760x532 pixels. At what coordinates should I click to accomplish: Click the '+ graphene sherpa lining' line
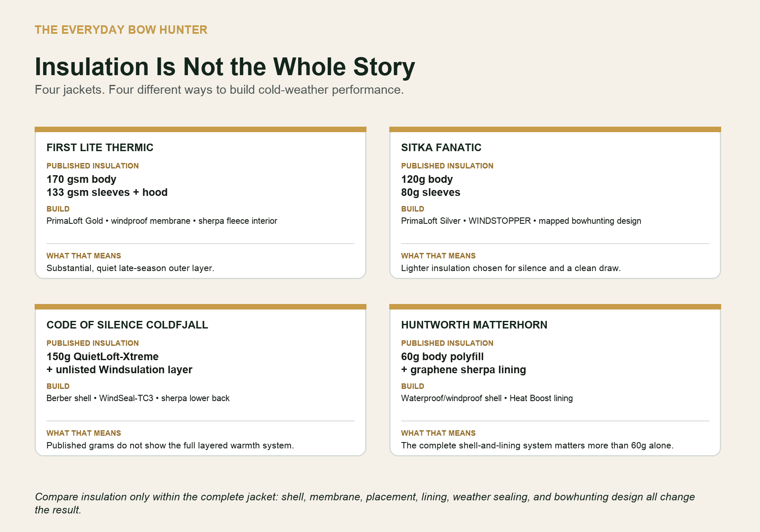click(464, 370)
